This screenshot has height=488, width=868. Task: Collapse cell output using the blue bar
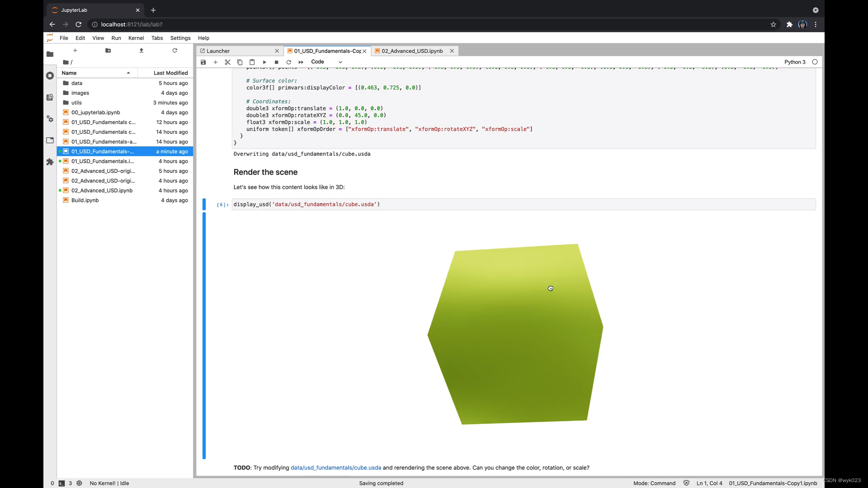click(x=204, y=335)
